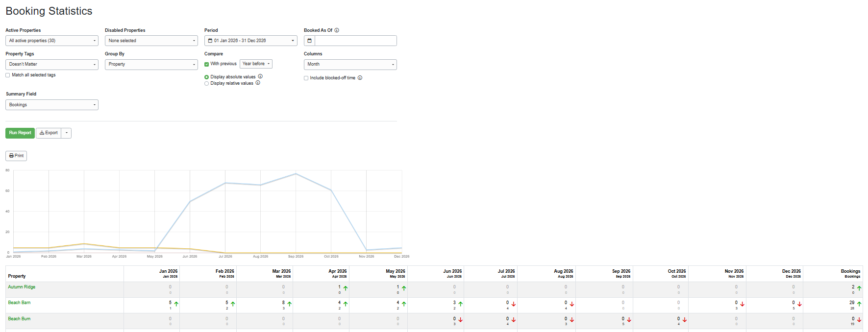Open the Autumn Ridge property link
This screenshot has width=868, height=332.
pyautogui.click(x=22, y=287)
